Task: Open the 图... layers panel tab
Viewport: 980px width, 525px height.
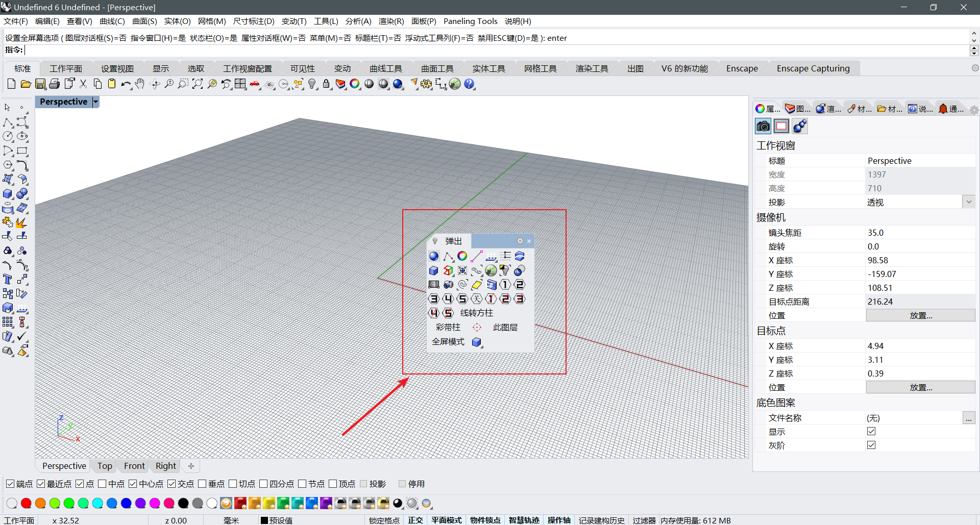Action: [797, 109]
